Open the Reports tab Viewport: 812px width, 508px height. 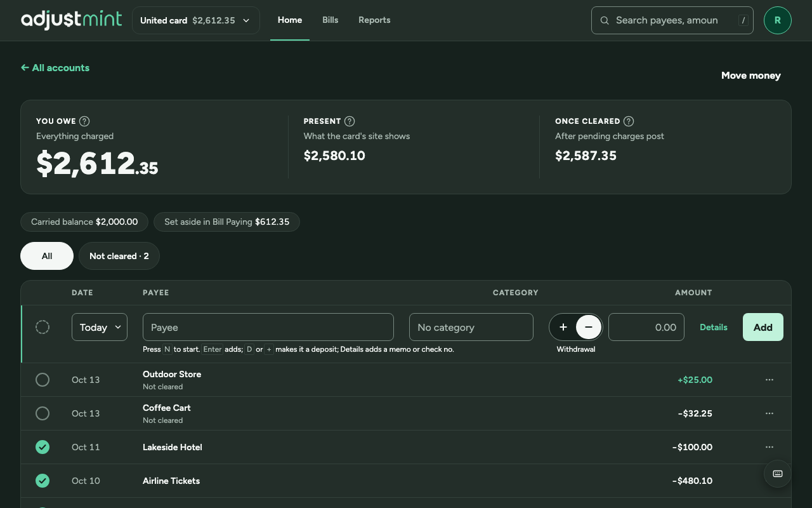[374, 20]
